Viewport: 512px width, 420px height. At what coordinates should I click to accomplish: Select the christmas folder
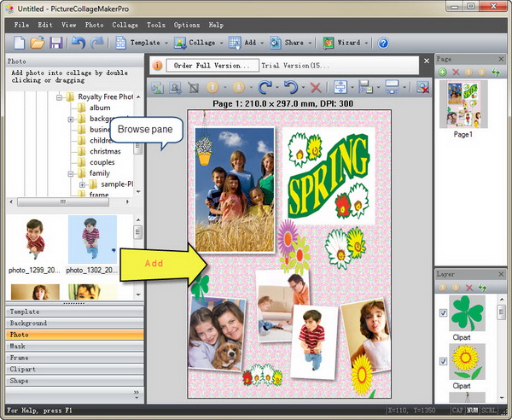point(105,151)
